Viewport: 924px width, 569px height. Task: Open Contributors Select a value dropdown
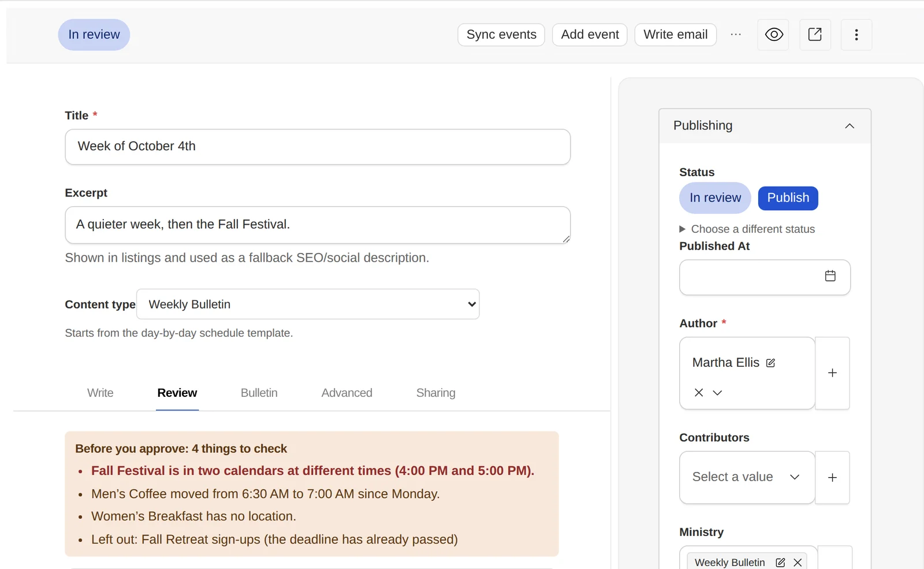(x=747, y=478)
